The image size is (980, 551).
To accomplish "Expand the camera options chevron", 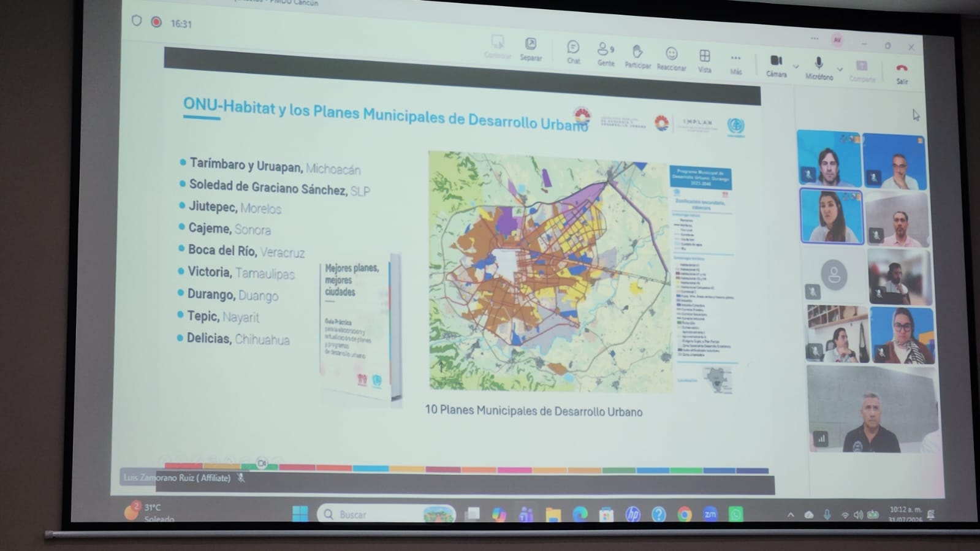I will [x=796, y=66].
